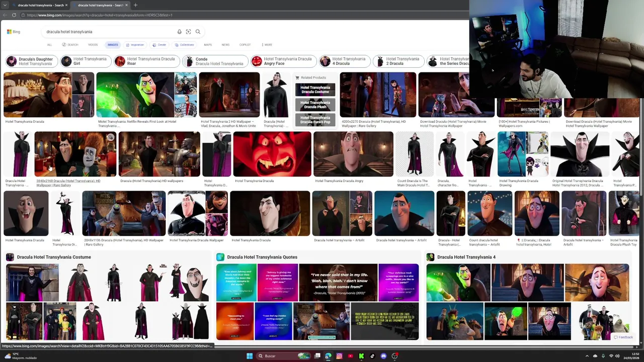Go to the MAPS tab
The height and width of the screenshot is (362, 644).
coord(208,45)
